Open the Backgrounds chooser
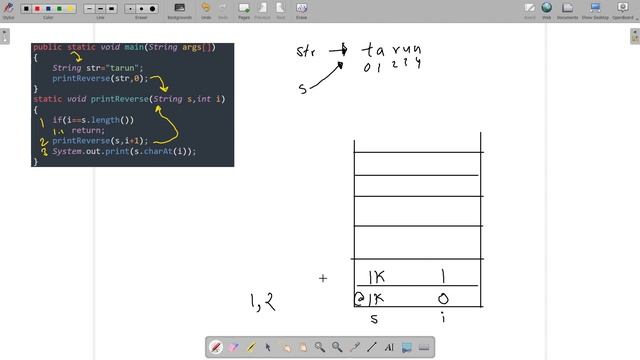The width and height of the screenshot is (640, 360). click(x=180, y=10)
